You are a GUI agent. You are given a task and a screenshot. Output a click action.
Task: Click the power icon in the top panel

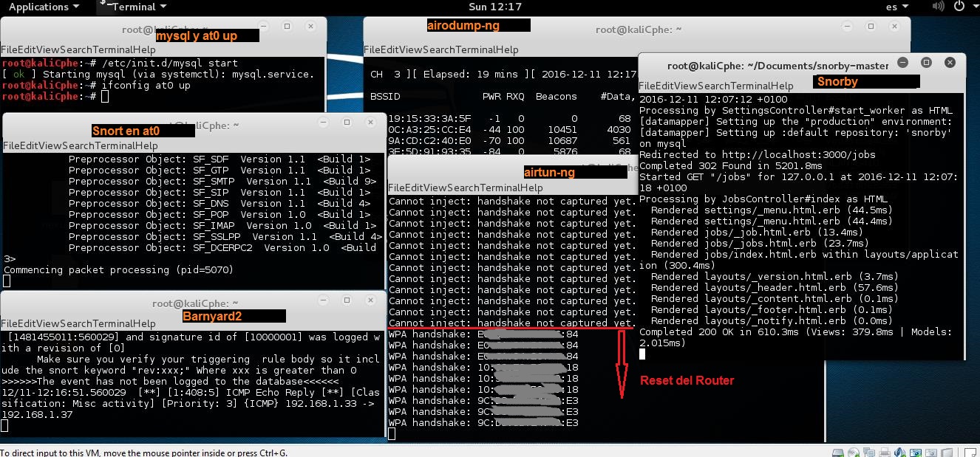pyautogui.click(x=958, y=6)
